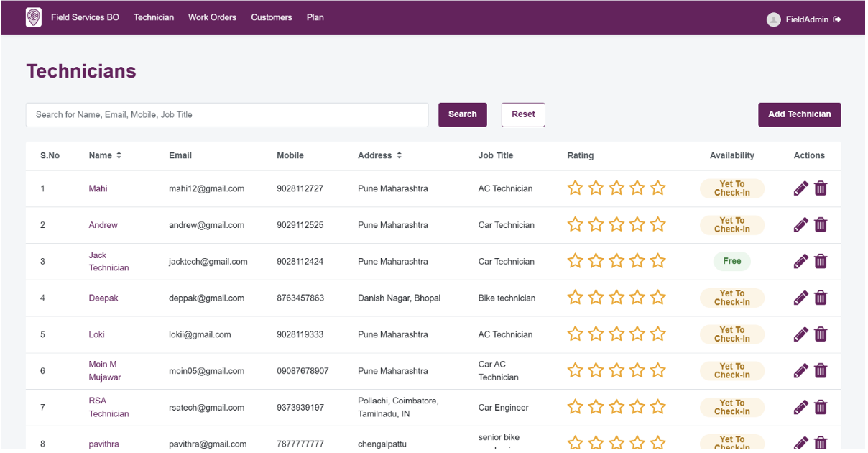
Task: Click the Field Services logo icon
Action: point(34,17)
